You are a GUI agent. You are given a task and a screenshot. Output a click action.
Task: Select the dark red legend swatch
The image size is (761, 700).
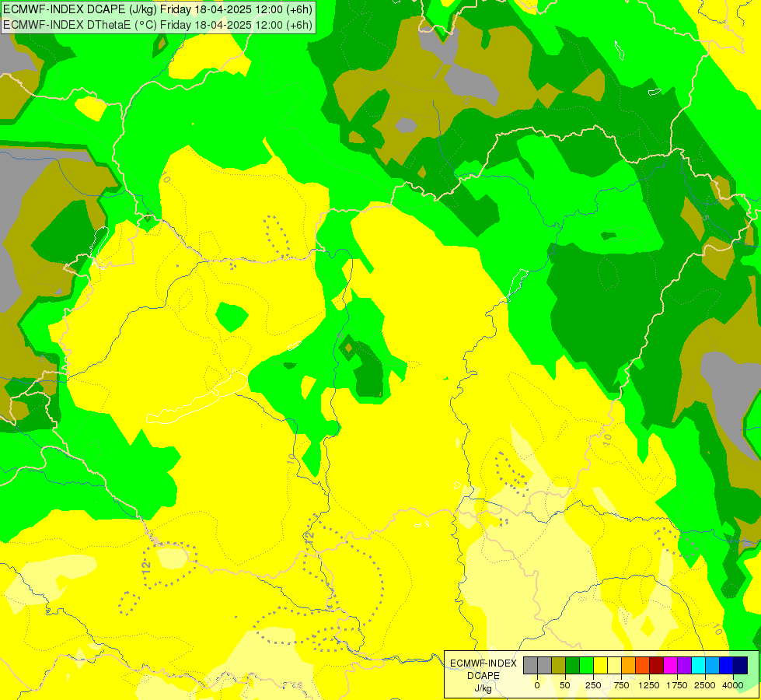[657, 665]
